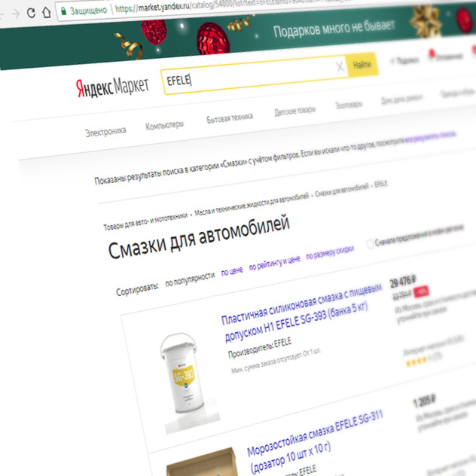Open the Электроника category

(105, 132)
